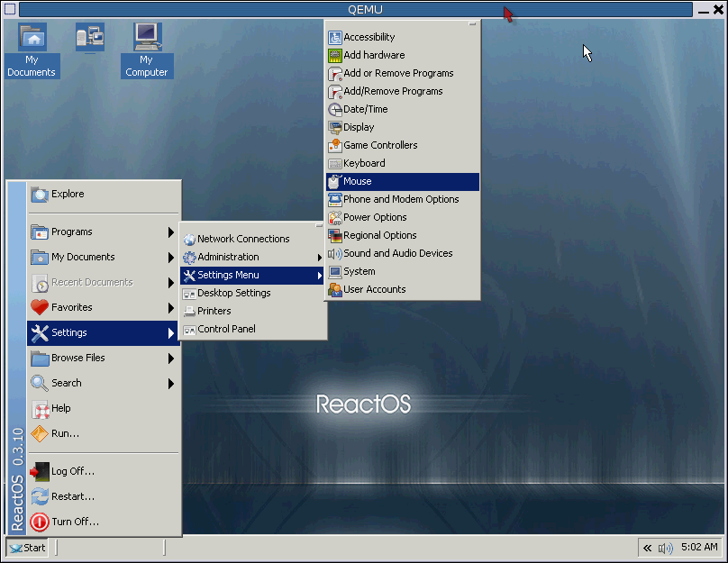Click the User Accounts icon
The image size is (728, 563).
pyautogui.click(x=335, y=290)
